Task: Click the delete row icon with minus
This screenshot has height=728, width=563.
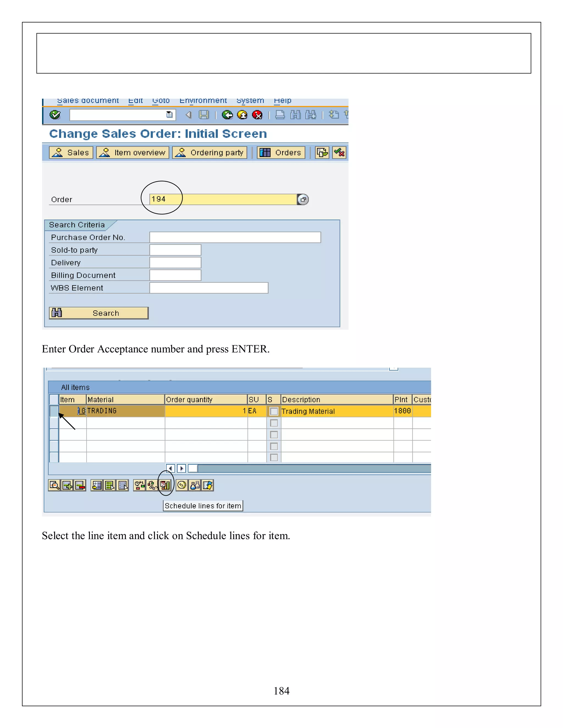Action: tap(80, 485)
